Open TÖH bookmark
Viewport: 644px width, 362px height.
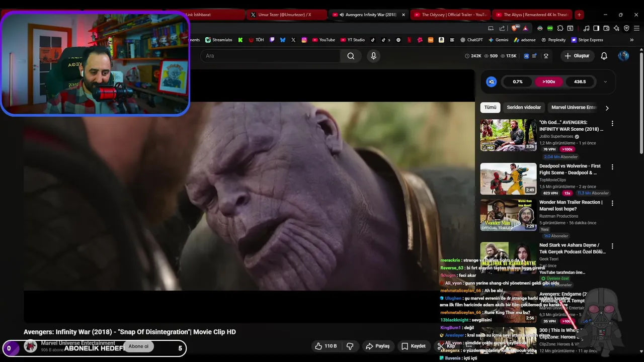click(256, 40)
